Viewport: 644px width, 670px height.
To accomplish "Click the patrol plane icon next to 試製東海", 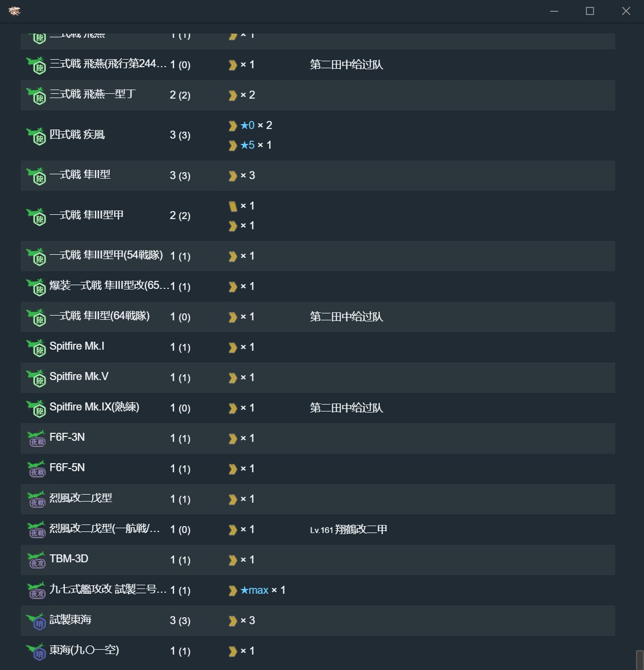I will coord(37,621).
